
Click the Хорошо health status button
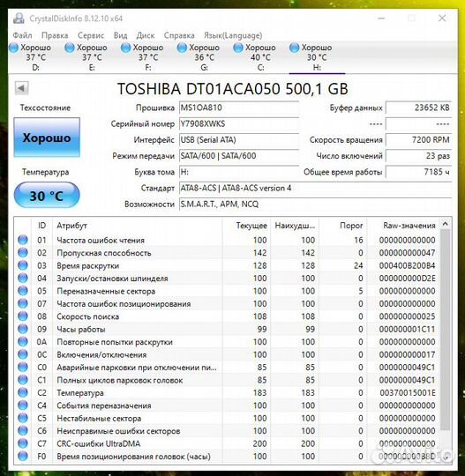tap(47, 138)
